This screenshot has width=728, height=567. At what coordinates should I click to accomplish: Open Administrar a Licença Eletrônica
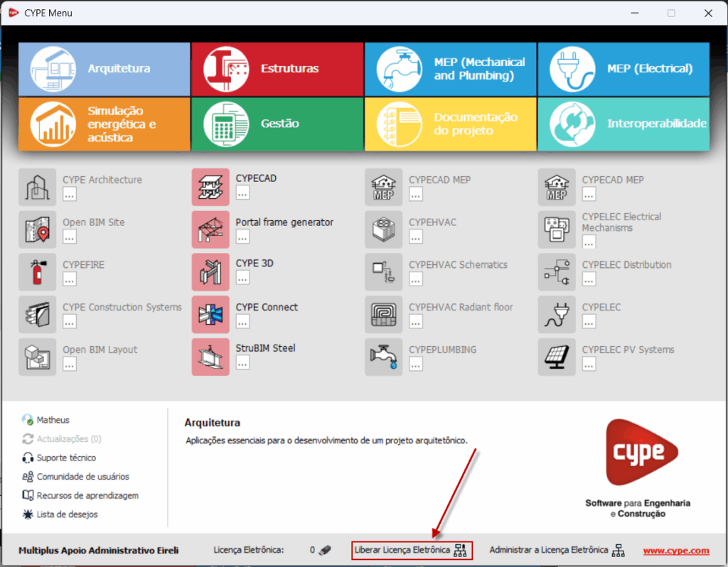pyautogui.click(x=557, y=550)
